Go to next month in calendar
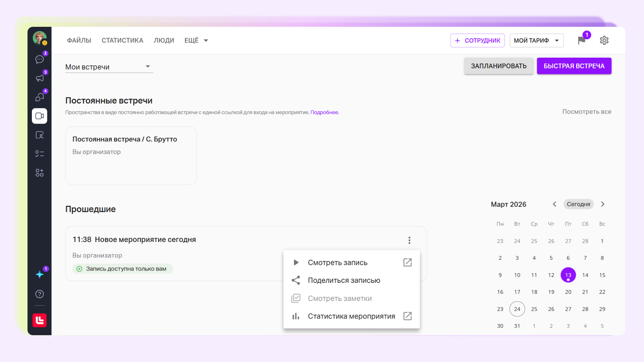The width and height of the screenshot is (644, 362). click(x=603, y=204)
